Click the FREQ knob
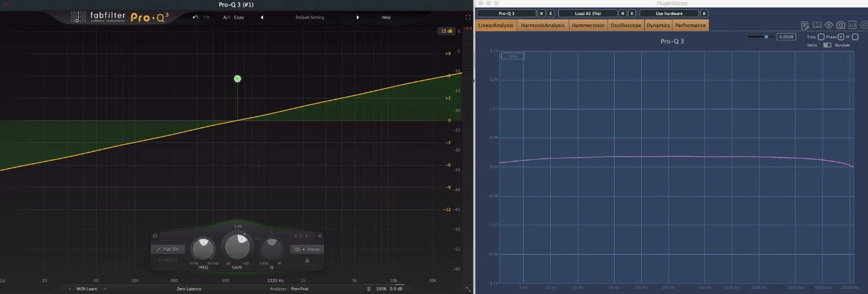The width and height of the screenshot is (868, 294). 203,249
